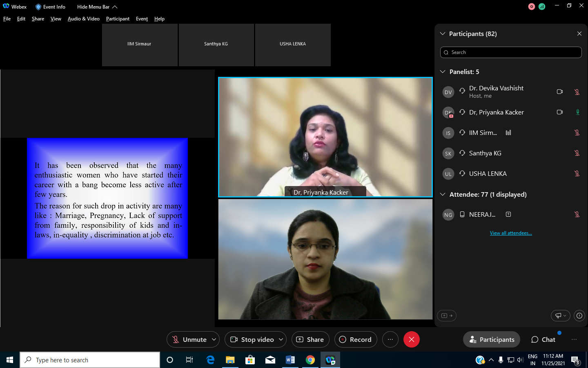Open Webex from the Windows taskbar
Screen dimensions: 588x368
click(x=330, y=360)
